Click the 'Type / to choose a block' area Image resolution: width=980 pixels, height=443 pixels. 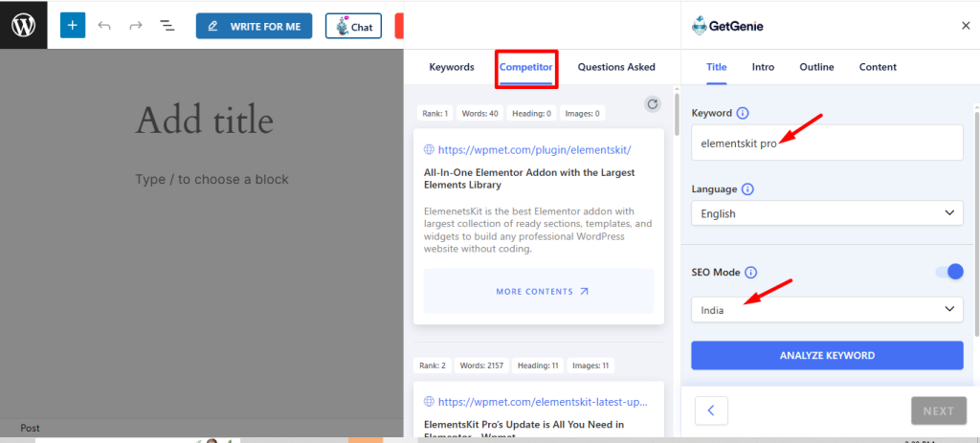point(212,179)
